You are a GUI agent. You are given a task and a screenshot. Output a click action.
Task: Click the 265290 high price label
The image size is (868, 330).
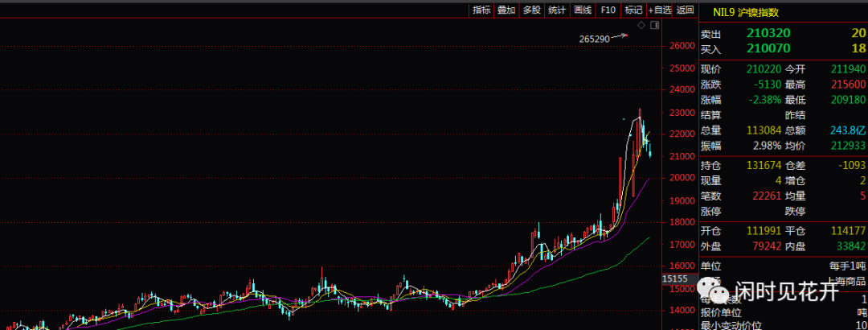coord(594,39)
